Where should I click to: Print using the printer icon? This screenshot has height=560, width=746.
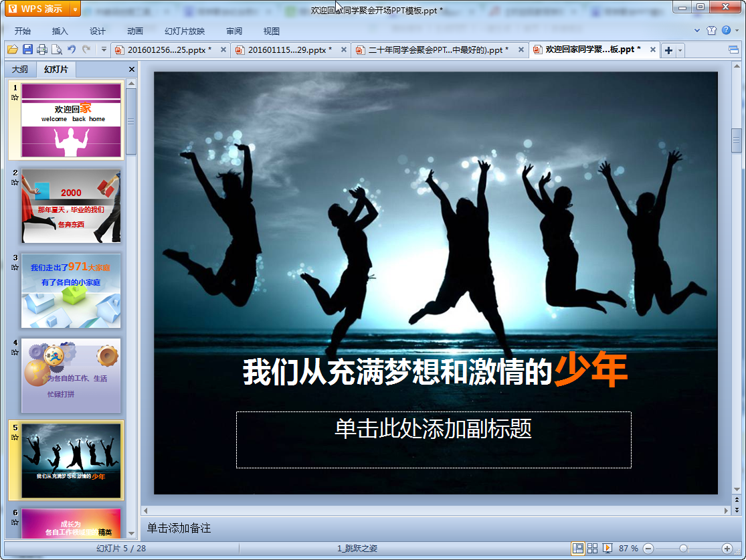click(42, 50)
